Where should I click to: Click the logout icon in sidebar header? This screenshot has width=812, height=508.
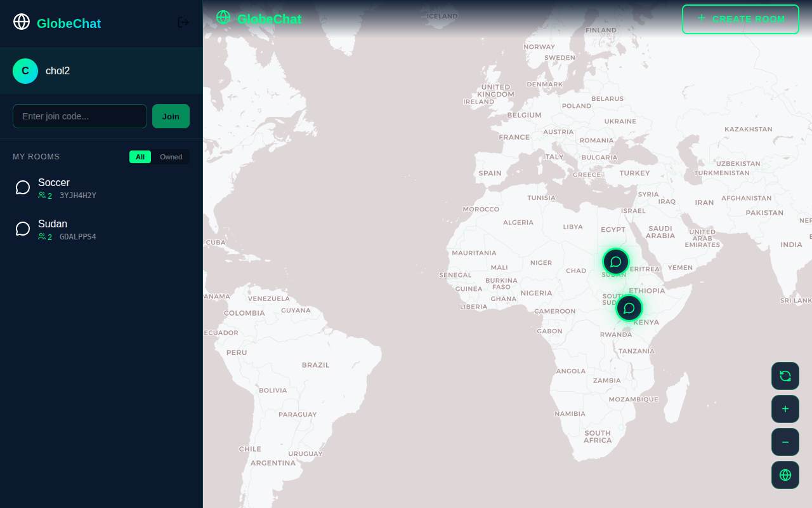point(183,22)
